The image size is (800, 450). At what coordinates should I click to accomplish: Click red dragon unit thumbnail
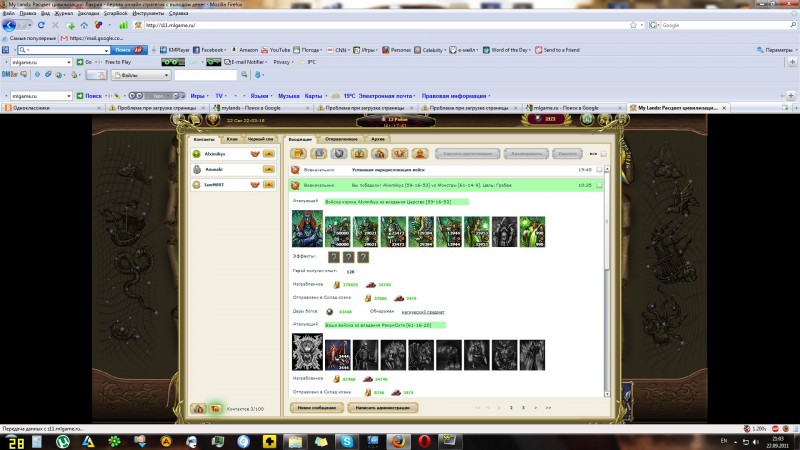click(338, 355)
